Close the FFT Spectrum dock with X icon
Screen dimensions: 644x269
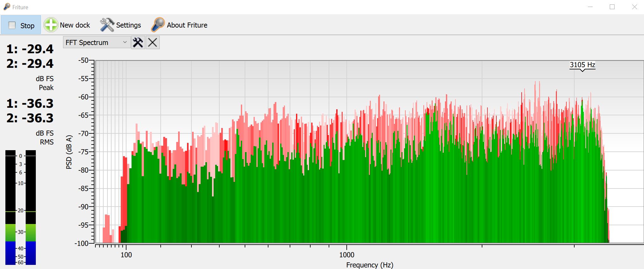[x=152, y=42]
